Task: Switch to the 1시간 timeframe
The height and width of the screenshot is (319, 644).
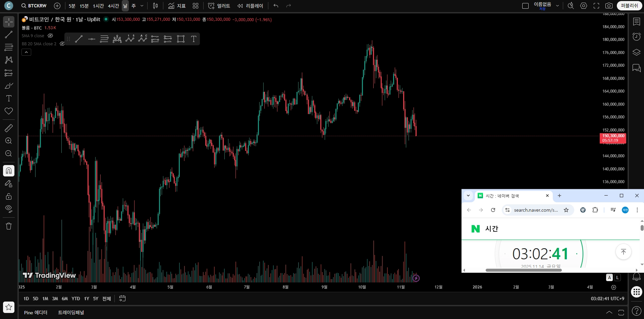Action: [98, 6]
